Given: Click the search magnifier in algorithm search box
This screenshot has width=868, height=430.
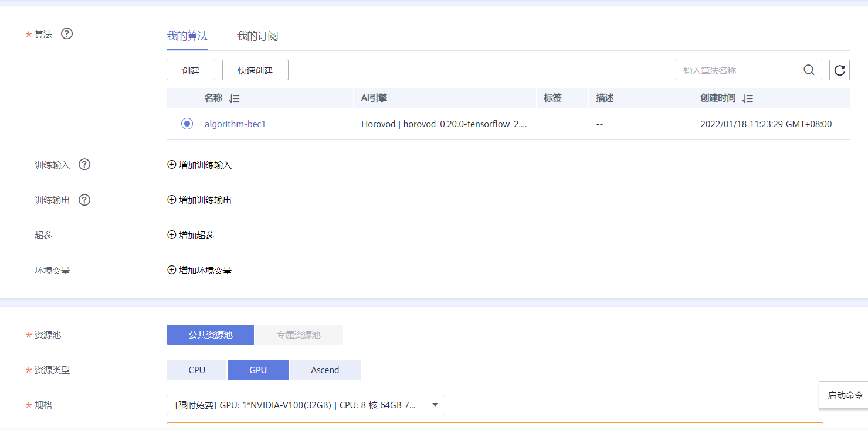Looking at the screenshot, I should [x=809, y=70].
